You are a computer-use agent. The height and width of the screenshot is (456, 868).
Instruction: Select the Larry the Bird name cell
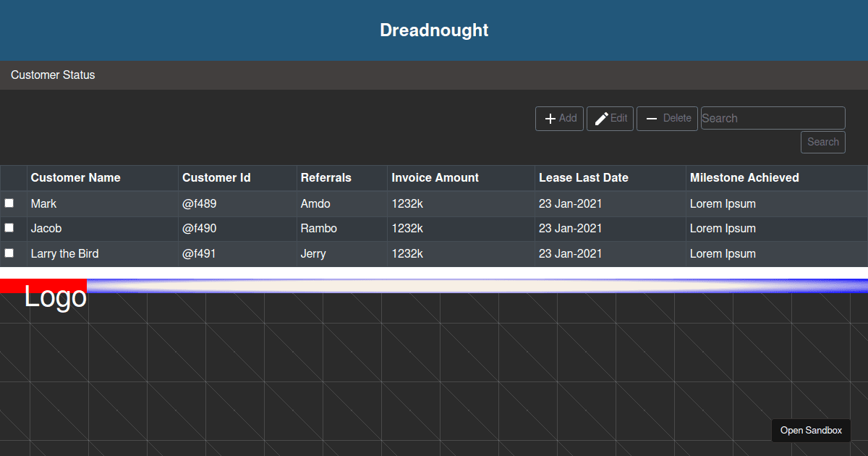pyautogui.click(x=103, y=254)
